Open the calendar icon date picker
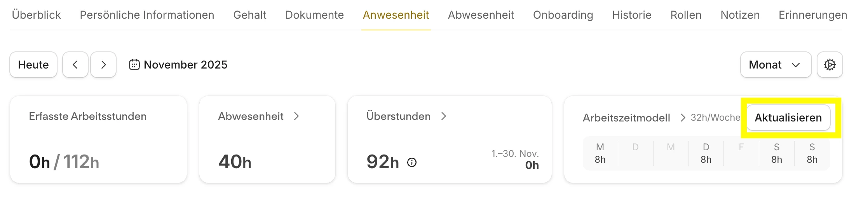The height and width of the screenshot is (197, 868). 134,65
